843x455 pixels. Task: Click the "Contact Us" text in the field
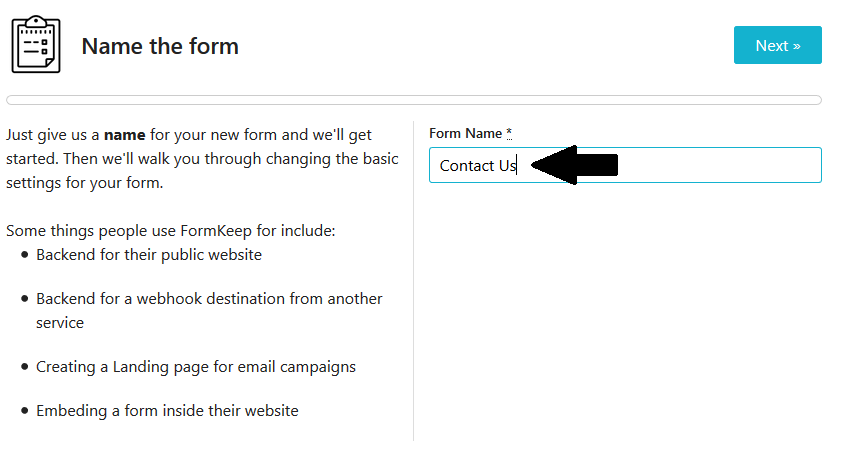477,166
